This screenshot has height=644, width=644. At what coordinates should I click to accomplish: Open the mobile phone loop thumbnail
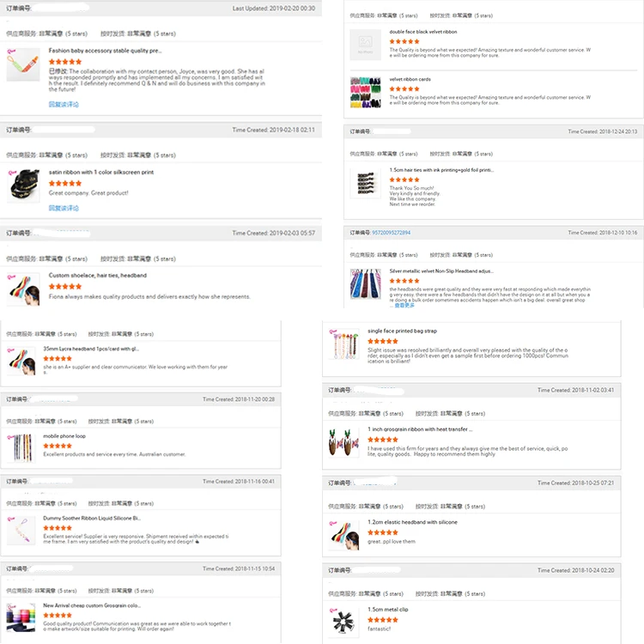click(21, 448)
